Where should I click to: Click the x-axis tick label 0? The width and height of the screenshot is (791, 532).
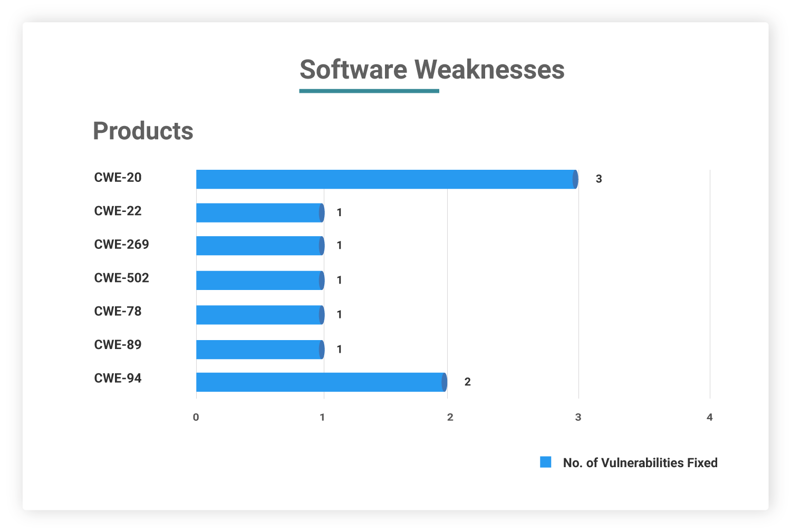(x=196, y=417)
